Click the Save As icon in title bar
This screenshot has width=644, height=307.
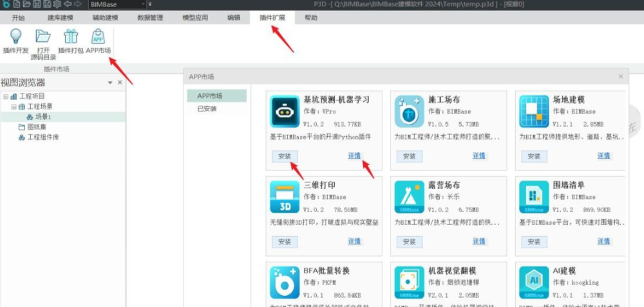tap(47, 5)
